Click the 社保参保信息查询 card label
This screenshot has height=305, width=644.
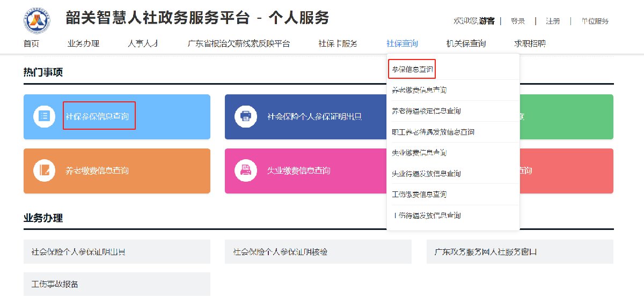(x=97, y=116)
